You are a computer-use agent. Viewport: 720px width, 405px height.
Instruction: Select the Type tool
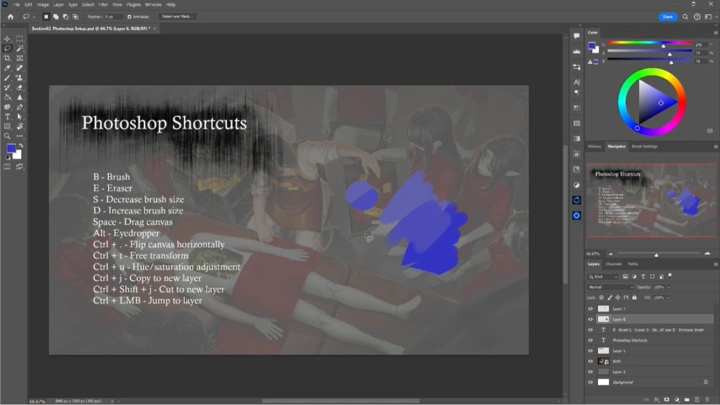click(7, 117)
